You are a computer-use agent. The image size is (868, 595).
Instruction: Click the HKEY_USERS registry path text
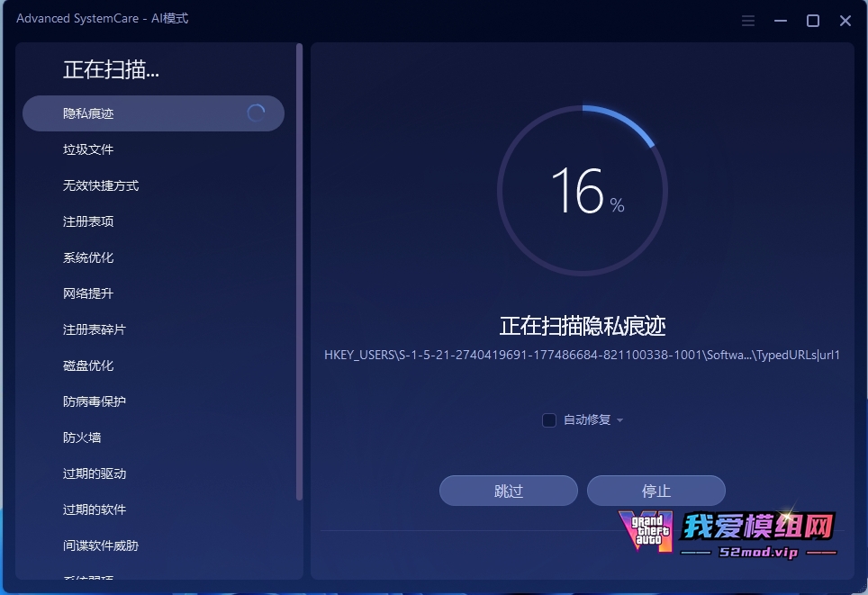583,355
